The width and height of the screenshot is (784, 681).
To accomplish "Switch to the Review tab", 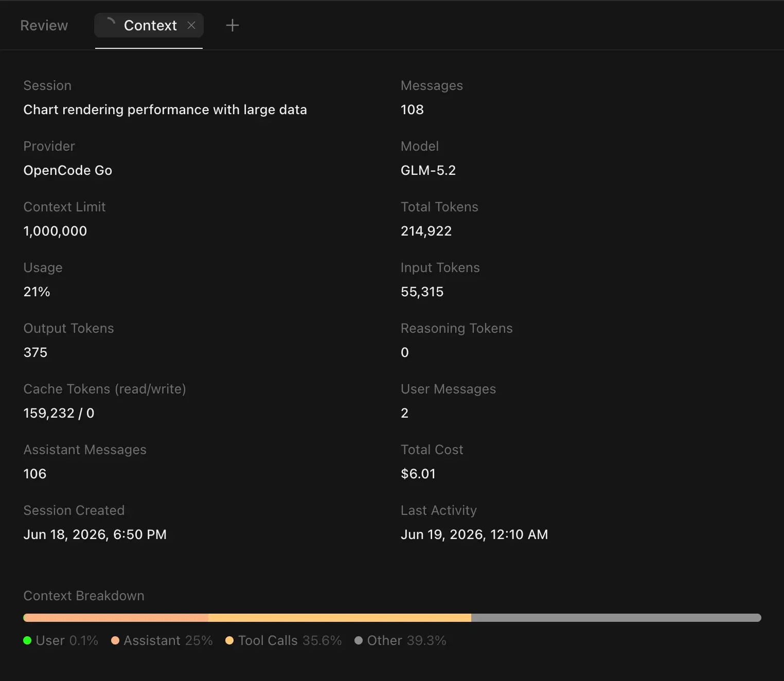I will pos(44,25).
